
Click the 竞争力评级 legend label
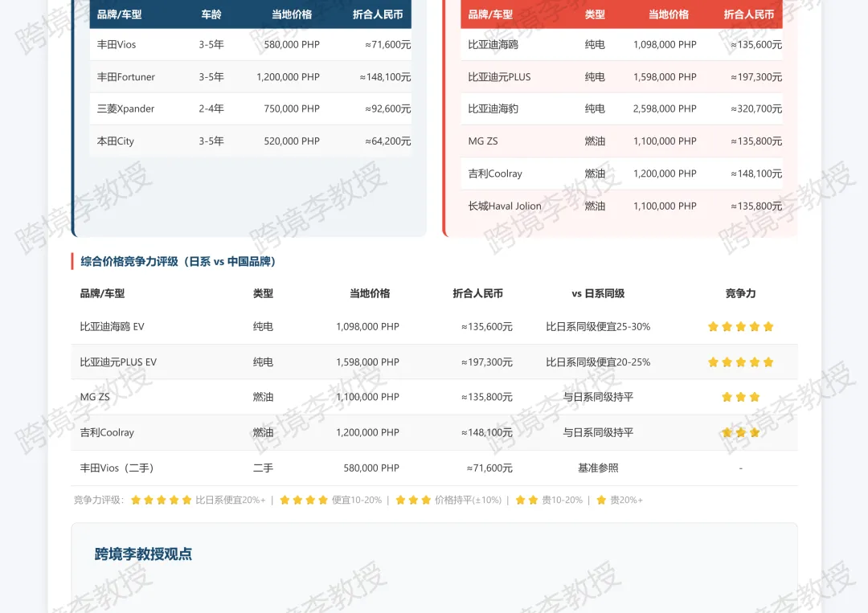(x=99, y=501)
